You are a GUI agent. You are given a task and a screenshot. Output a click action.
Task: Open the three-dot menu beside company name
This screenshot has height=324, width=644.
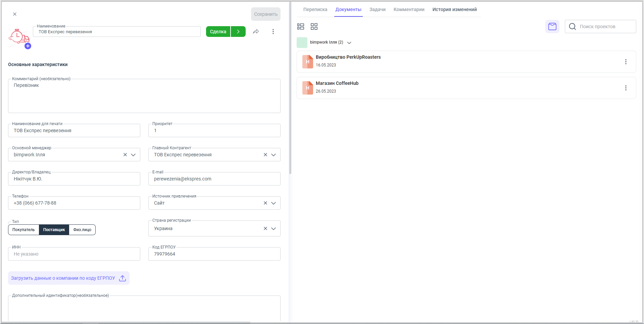point(273,32)
